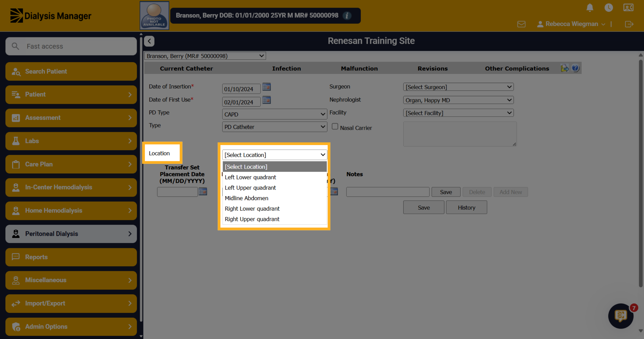Click the logout icon
The image size is (644, 339).
click(629, 24)
